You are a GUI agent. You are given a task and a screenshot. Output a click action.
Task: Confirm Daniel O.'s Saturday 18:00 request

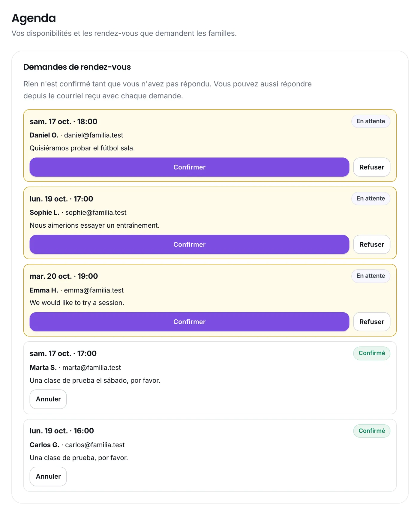(x=189, y=167)
